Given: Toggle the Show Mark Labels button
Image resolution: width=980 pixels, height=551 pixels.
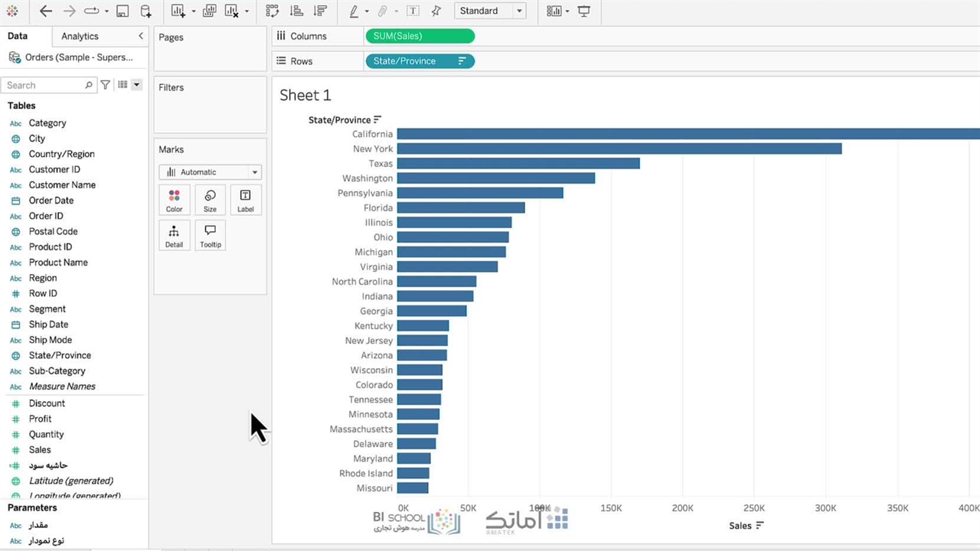Looking at the screenshot, I should pyautogui.click(x=413, y=11).
